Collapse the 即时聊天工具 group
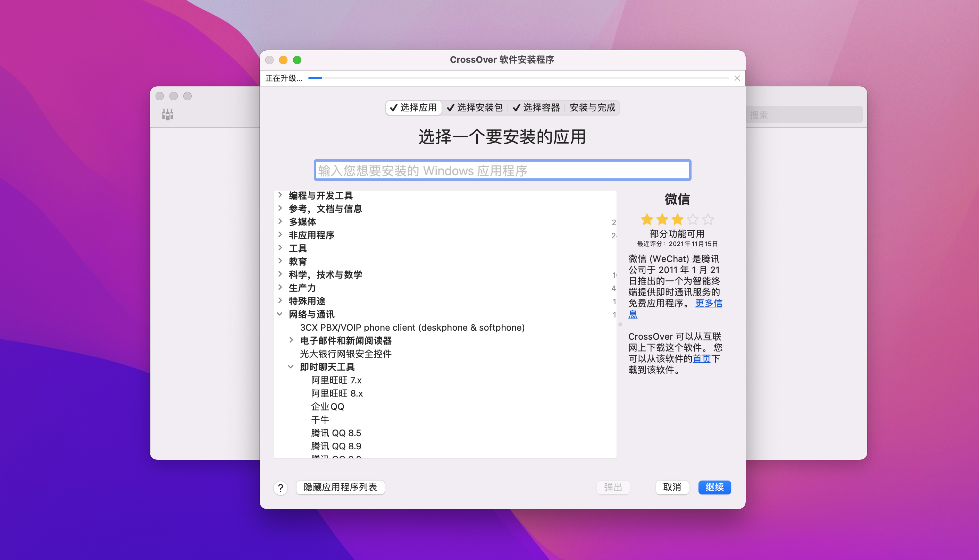 coord(291,366)
